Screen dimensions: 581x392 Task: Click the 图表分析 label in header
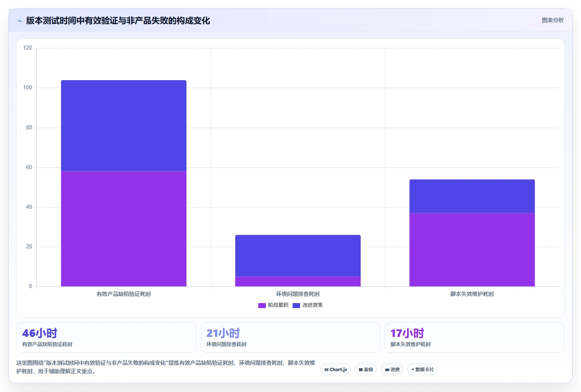553,20
